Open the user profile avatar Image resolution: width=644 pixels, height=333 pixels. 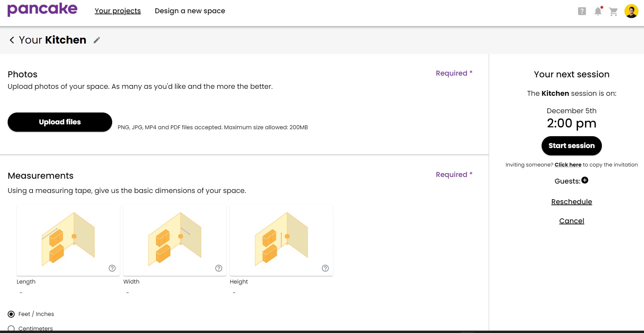coord(631,11)
